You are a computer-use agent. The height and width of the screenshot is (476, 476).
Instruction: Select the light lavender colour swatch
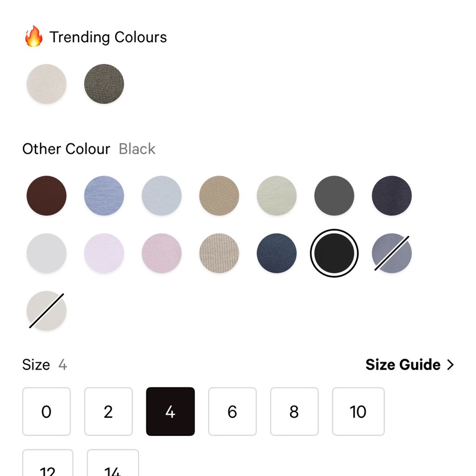tap(104, 253)
